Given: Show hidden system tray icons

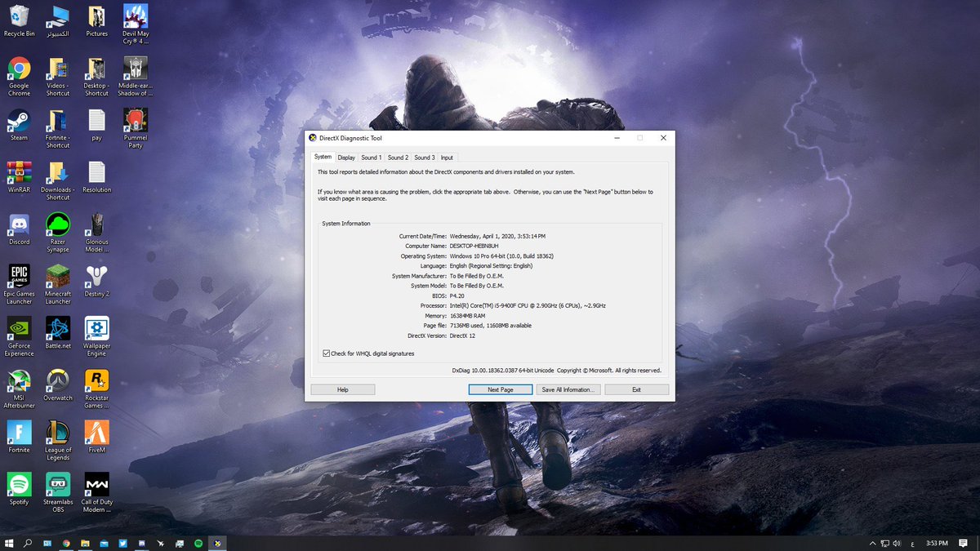Looking at the screenshot, I should 871,543.
